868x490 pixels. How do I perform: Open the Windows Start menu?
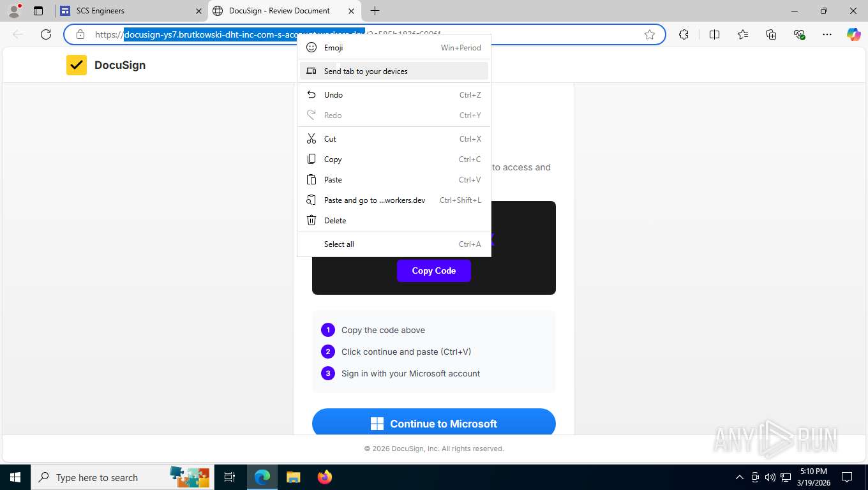coord(15,477)
